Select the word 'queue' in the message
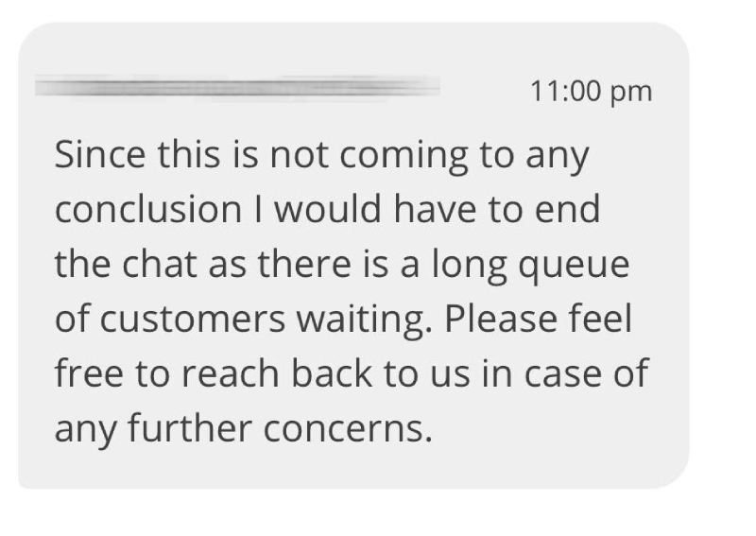The width and height of the screenshot is (756, 536). (574, 267)
